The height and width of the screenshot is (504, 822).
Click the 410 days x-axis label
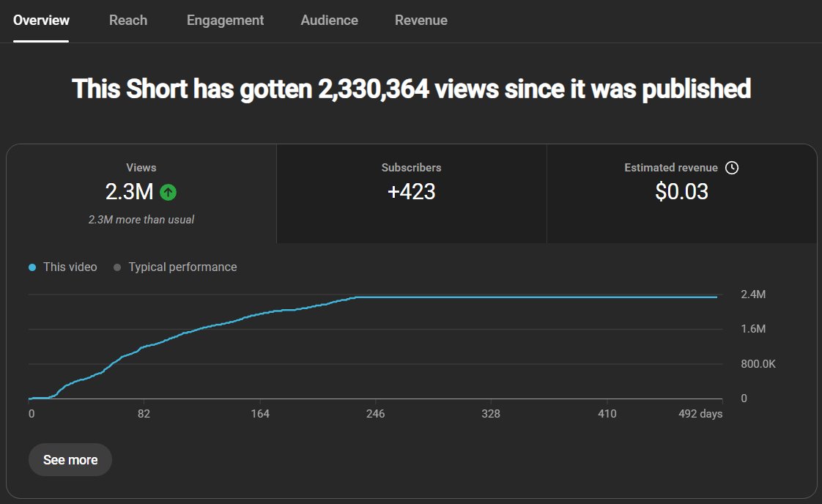tap(607, 414)
